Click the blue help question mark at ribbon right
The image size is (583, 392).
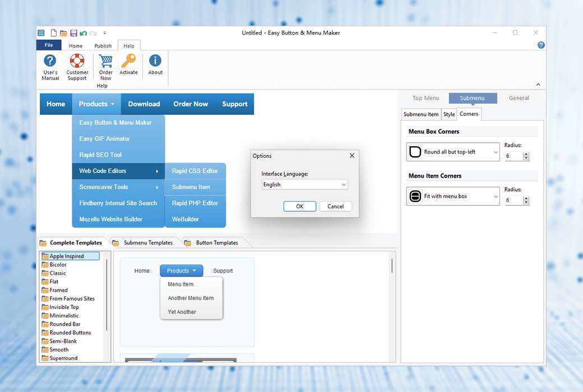(541, 45)
